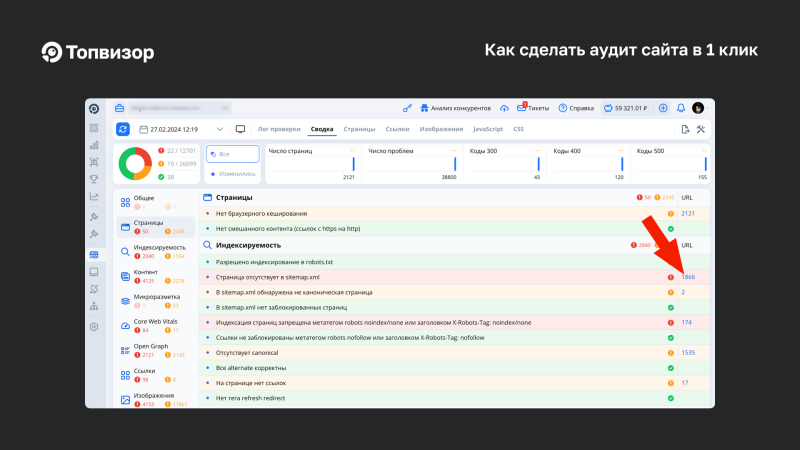Click the active site audit icon in sidebar
Image resolution: width=800 pixels, height=450 pixels.
tap(94, 255)
